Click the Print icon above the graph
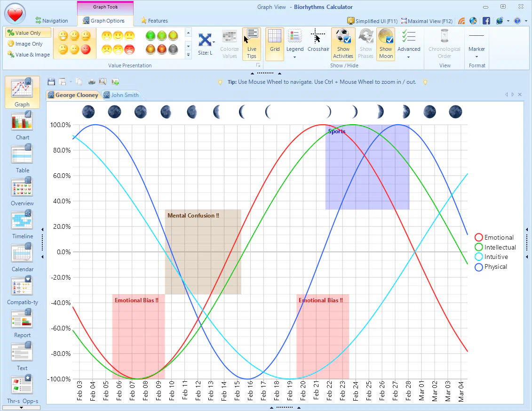Screen dimensions: 532x411 92,81
